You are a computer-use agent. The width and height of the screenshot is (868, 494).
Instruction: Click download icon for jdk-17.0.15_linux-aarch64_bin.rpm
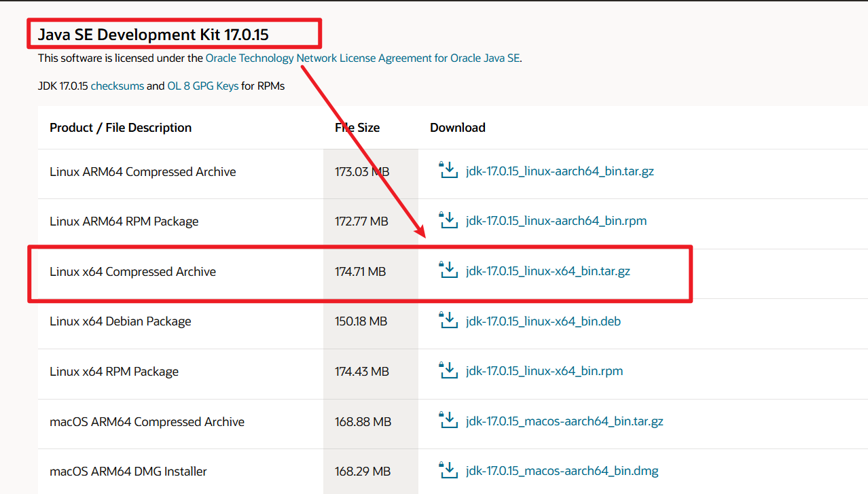pos(448,220)
